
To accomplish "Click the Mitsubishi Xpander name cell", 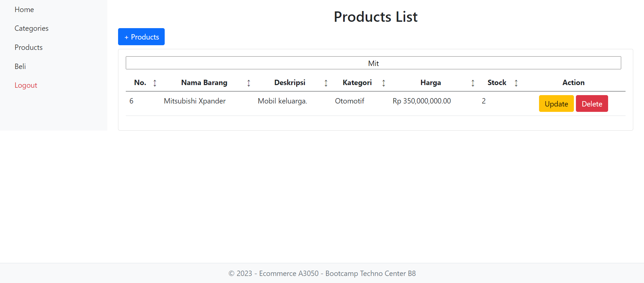I will 195,101.
